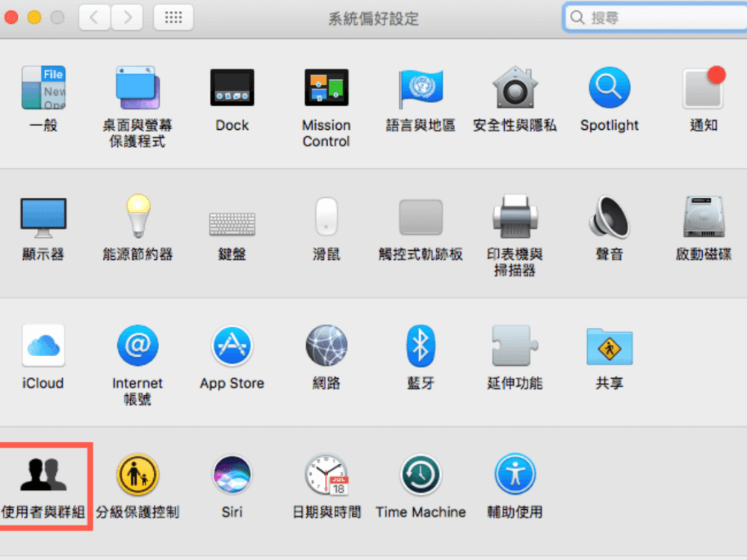Open App Store preferences icon
The width and height of the screenshot is (747, 560).
(232, 346)
